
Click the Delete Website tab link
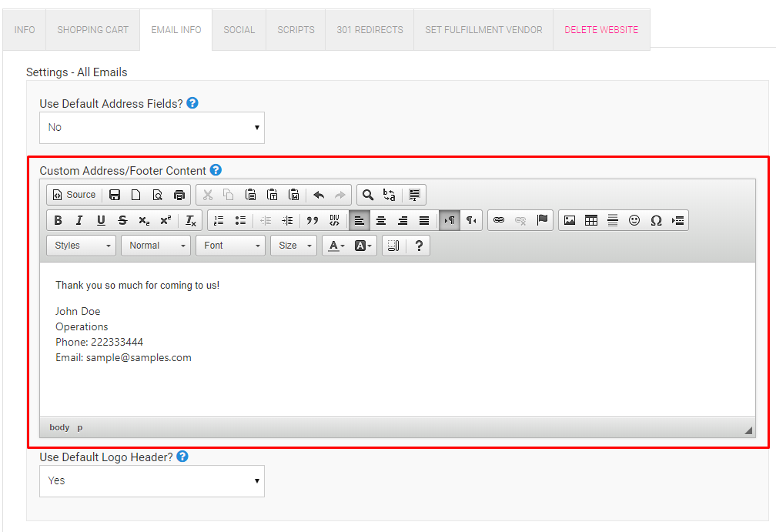pyautogui.click(x=601, y=30)
